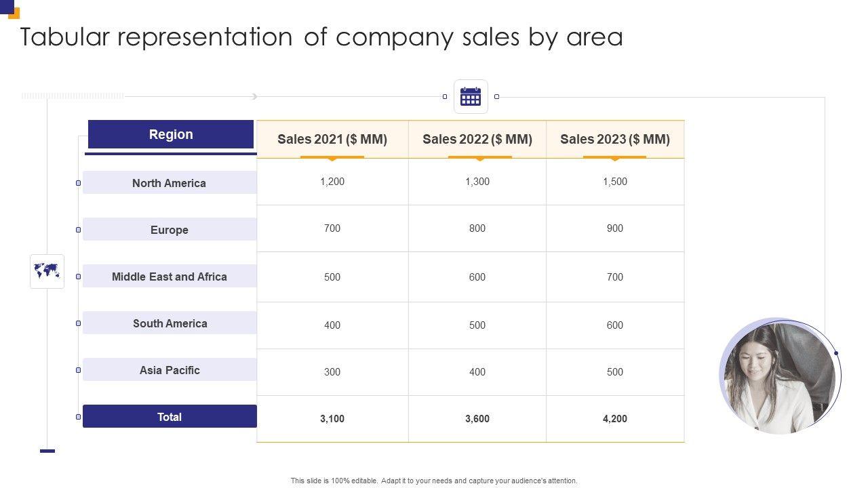Screen dimensions: 868x488
Task: Click the woman's circular photo
Action: 778,376
